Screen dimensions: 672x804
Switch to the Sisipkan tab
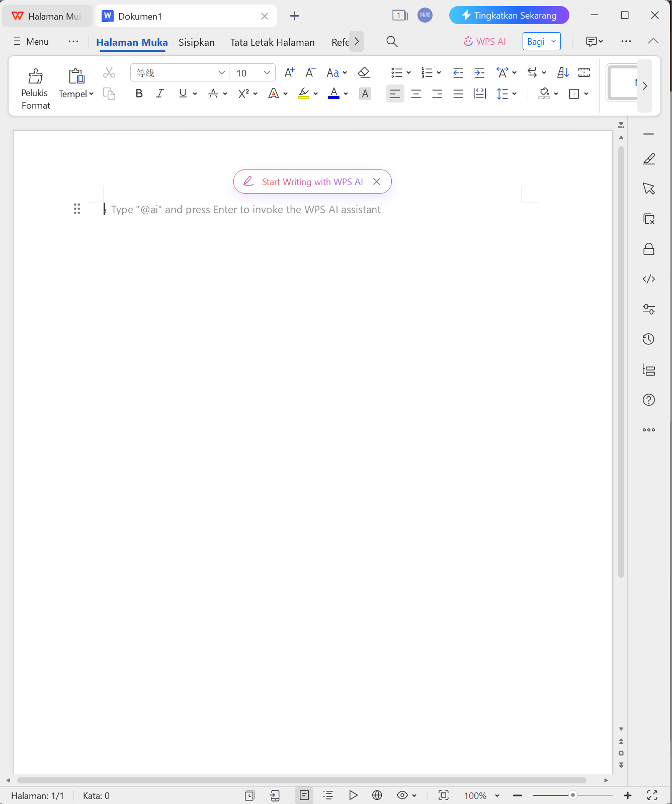[x=197, y=42]
